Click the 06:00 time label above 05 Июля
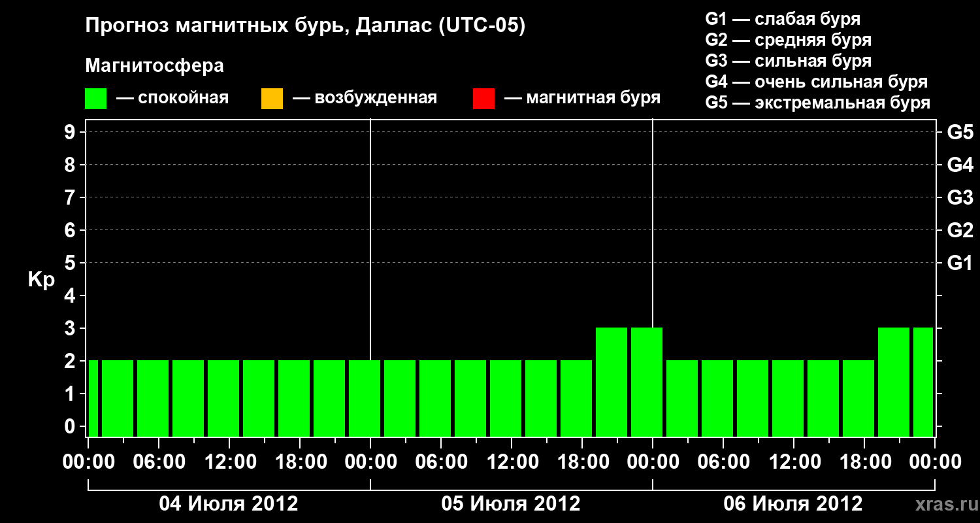 (x=442, y=462)
